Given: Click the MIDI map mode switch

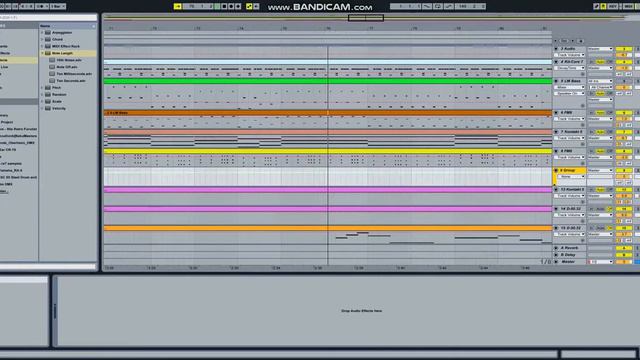Looking at the screenshot, I should pyautogui.click(x=628, y=7).
